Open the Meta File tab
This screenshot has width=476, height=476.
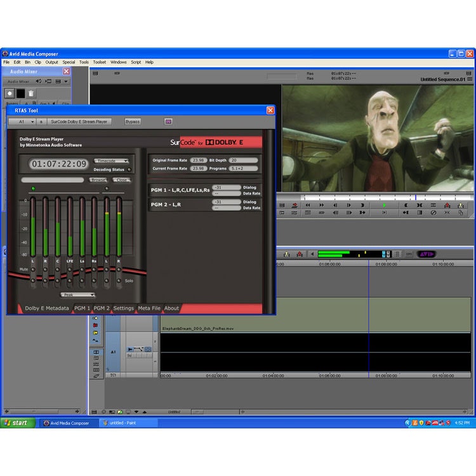(x=149, y=308)
